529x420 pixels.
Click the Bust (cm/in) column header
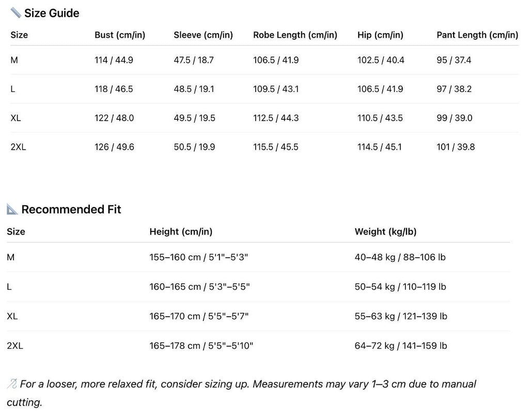120,35
